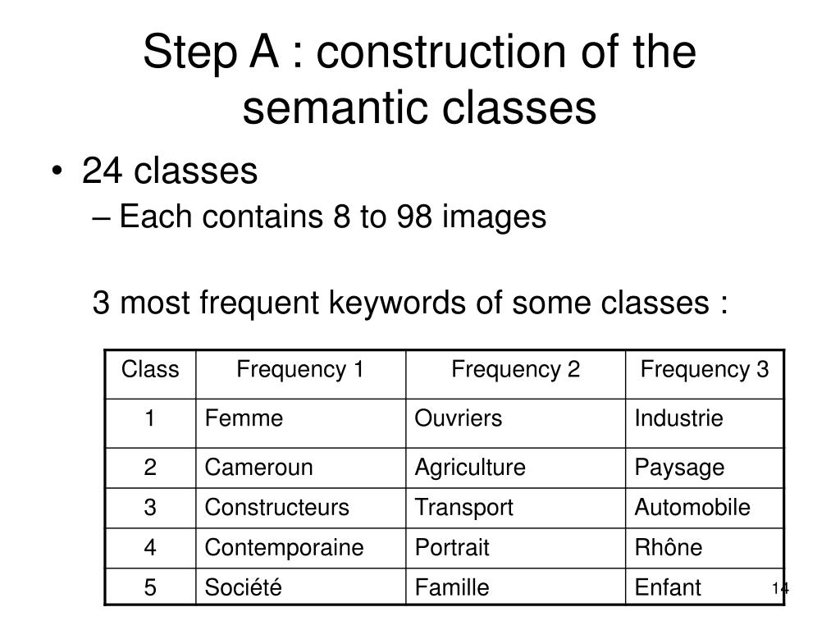Click the 'Femme' table cell
This screenshot has height=630, width=840.
pos(301,423)
